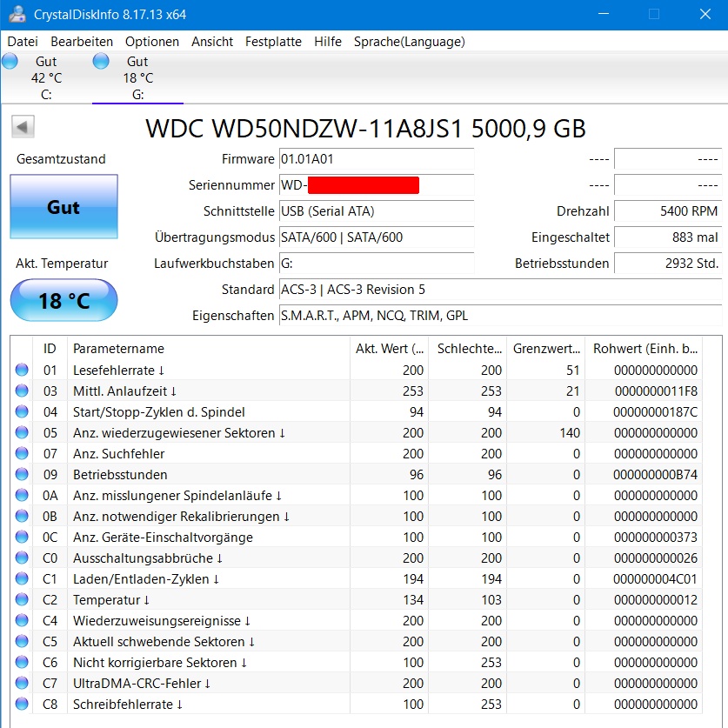The width and height of the screenshot is (728, 728).
Task: Click status dot of Wiederzuweisungsereignisse row
Action: 22,620
